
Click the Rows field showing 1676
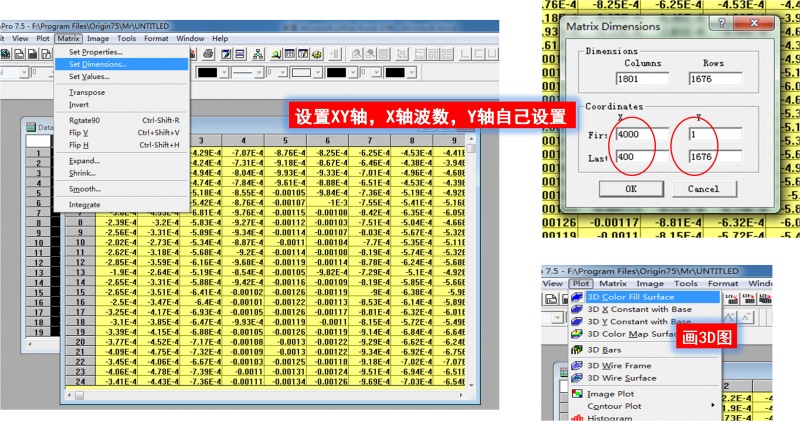pyautogui.click(x=715, y=79)
